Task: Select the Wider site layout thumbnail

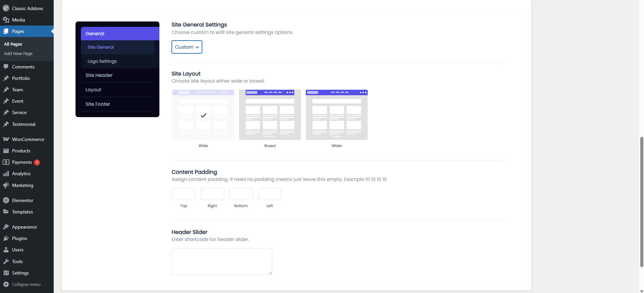Action: (337, 115)
